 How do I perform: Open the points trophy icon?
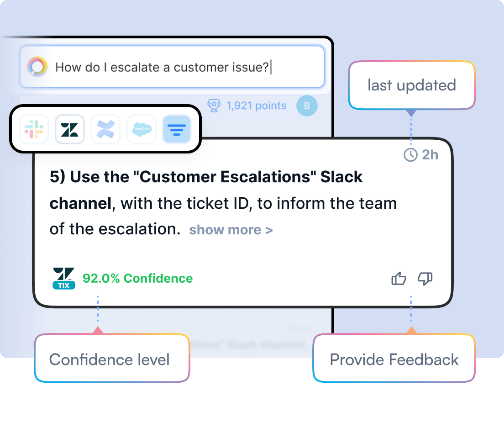click(214, 106)
